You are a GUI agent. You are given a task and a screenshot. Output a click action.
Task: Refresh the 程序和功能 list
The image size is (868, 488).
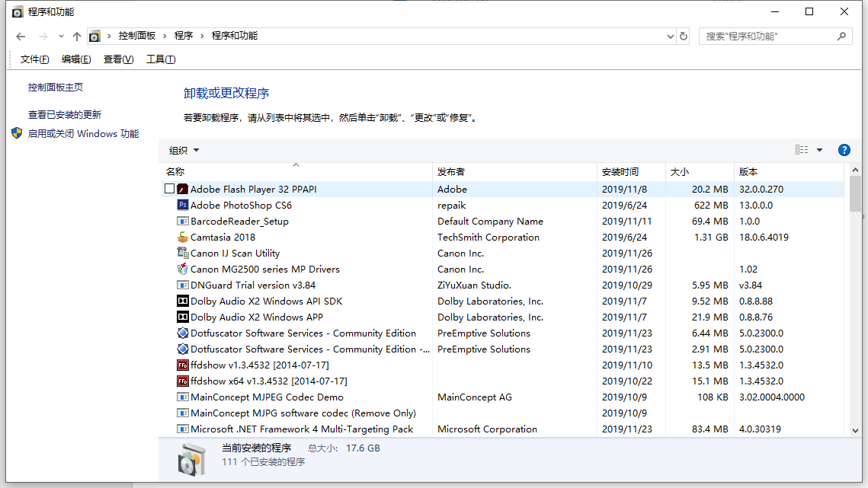click(684, 37)
